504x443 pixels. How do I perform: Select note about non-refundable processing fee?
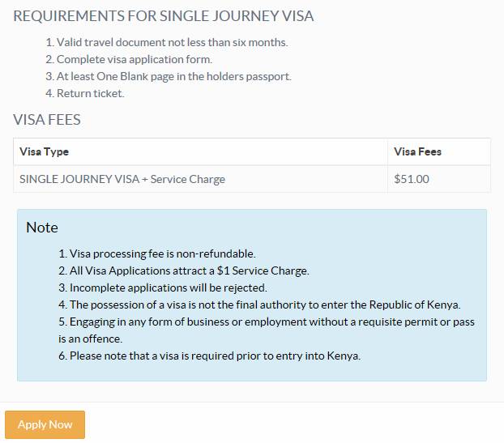[157, 253]
